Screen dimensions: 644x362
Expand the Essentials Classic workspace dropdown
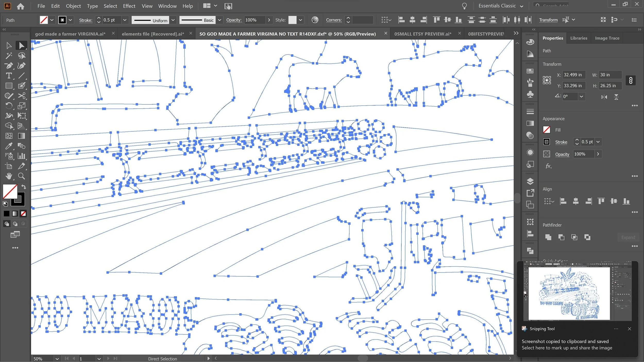pyautogui.click(x=522, y=6)
